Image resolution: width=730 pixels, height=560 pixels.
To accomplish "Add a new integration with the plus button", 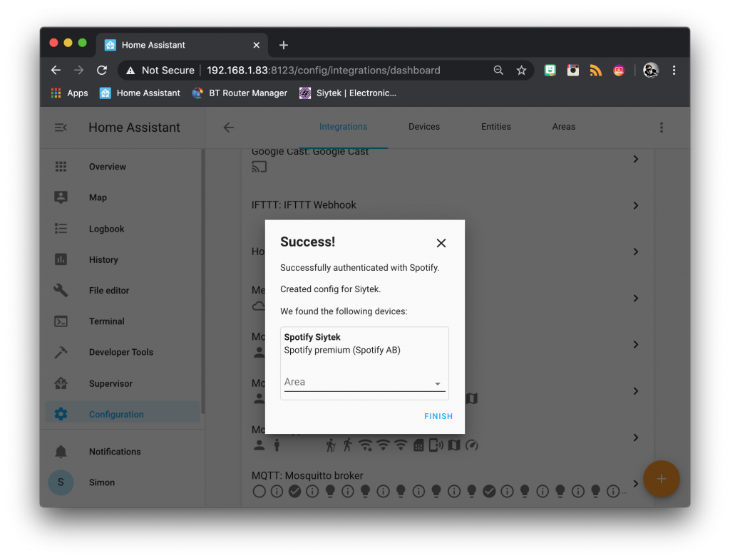I will (x=661, y=479).
